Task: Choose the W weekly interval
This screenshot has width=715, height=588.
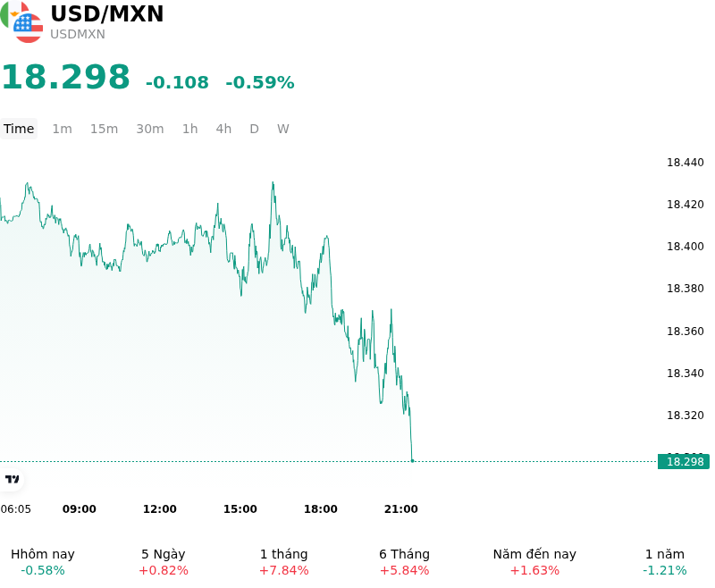Action: click(283, 129)
